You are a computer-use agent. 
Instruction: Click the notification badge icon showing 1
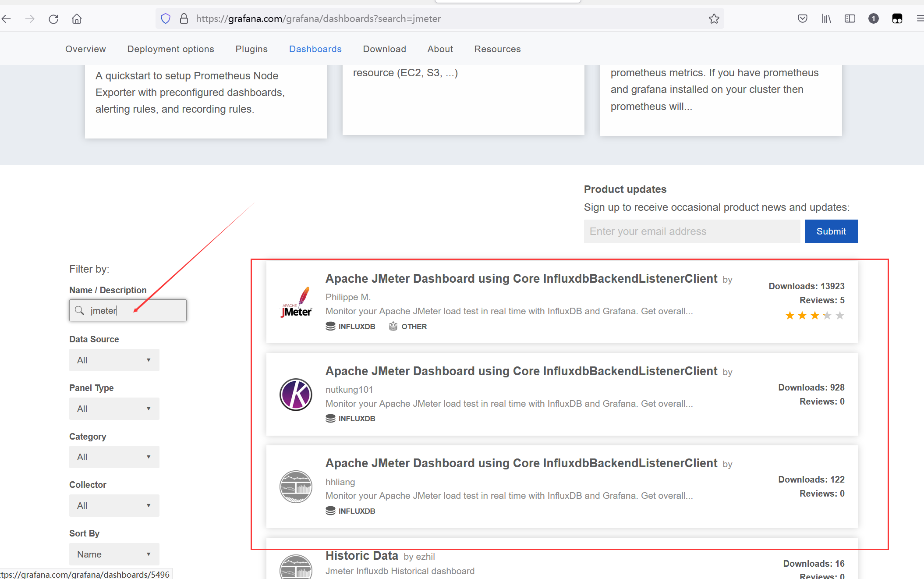coord(874,18)
